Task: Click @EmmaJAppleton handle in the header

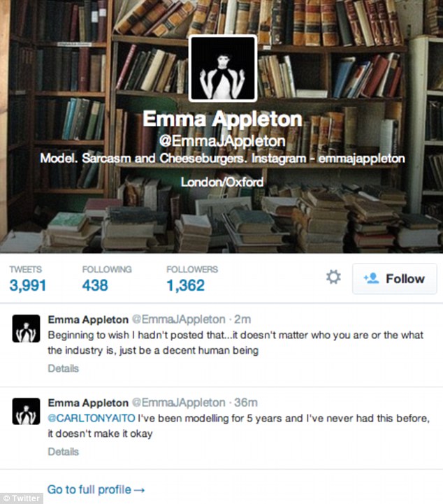Action: pos(222,141)
